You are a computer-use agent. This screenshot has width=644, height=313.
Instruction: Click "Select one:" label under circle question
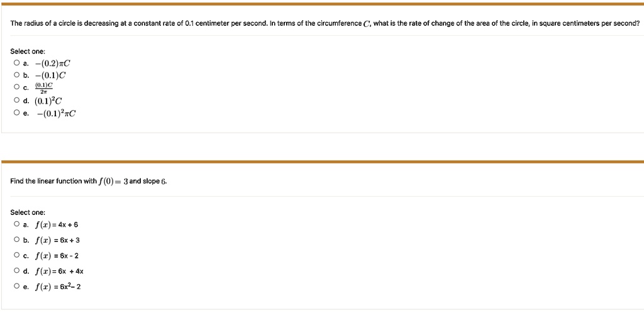pos(28,51)
